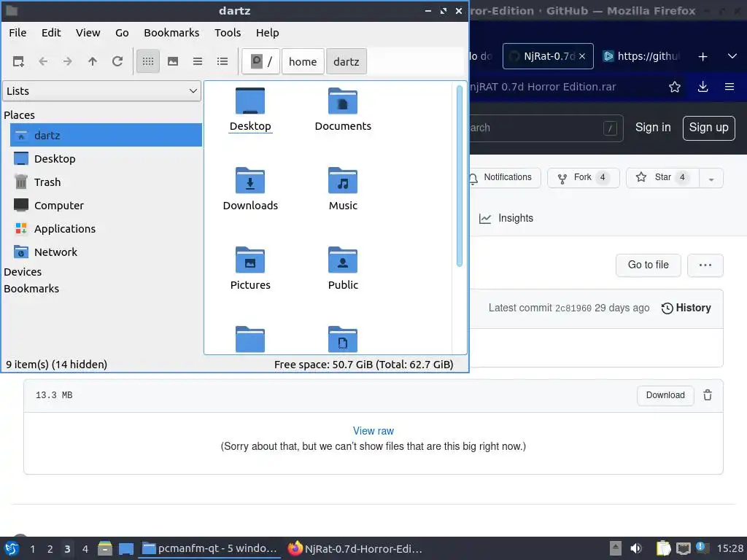Click the volume icon in the system tray

636,548
